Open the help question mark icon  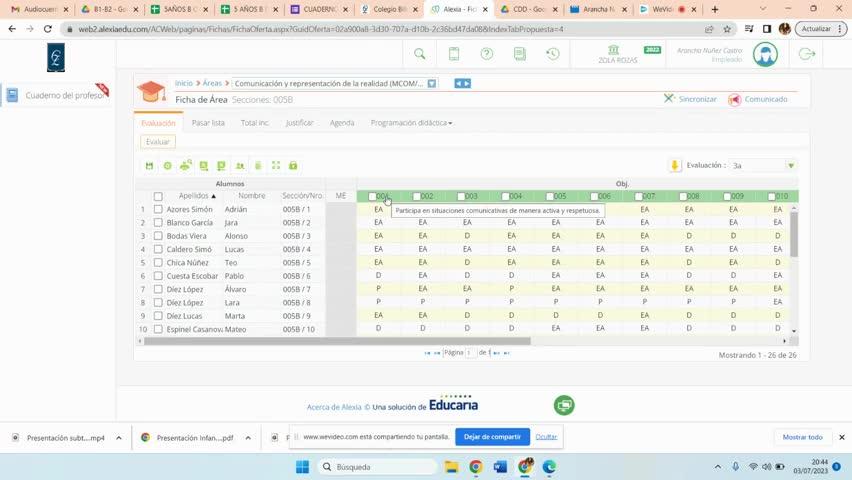click(x=486, y=54)
